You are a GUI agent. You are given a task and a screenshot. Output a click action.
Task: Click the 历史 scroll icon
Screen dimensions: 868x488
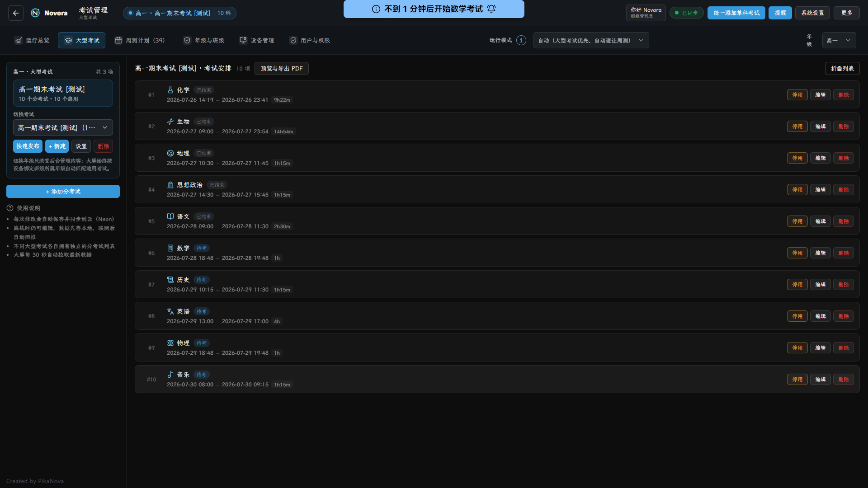pyautogui.click(x=170, y=280)
